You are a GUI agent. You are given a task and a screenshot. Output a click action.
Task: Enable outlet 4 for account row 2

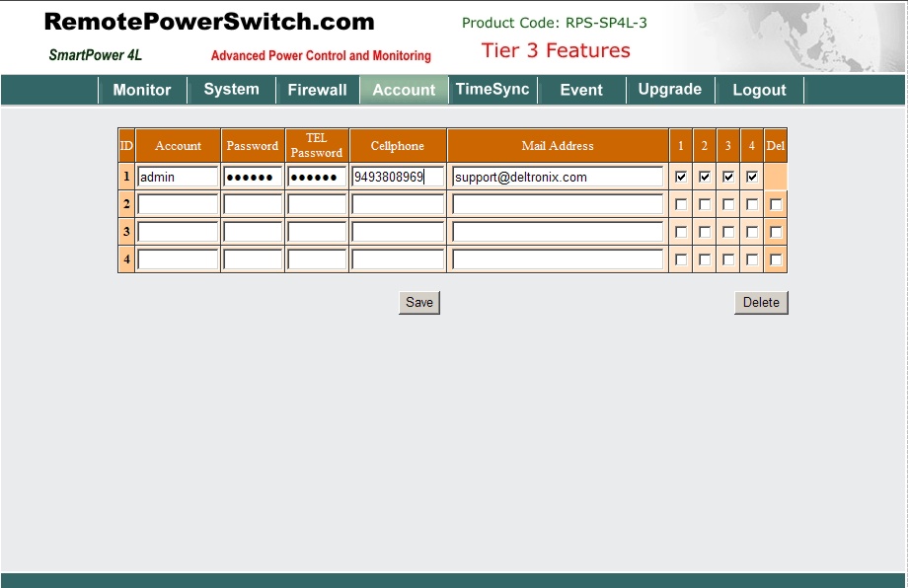752,204
